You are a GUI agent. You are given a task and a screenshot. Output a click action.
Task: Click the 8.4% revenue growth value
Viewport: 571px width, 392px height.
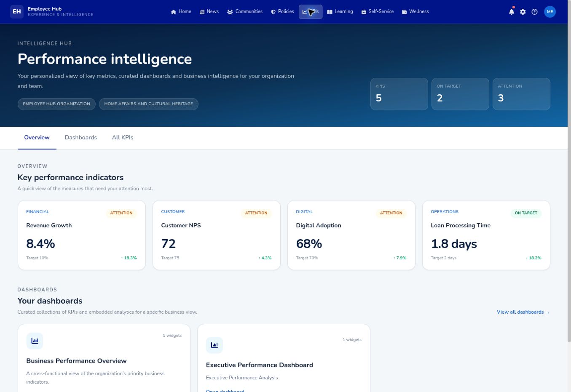click(40, 244)
